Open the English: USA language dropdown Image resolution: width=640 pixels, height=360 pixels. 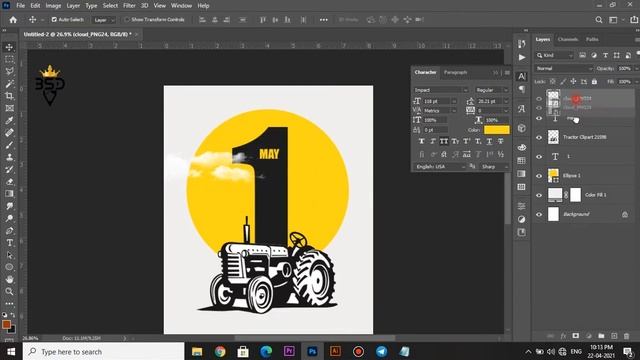(440, 167)
